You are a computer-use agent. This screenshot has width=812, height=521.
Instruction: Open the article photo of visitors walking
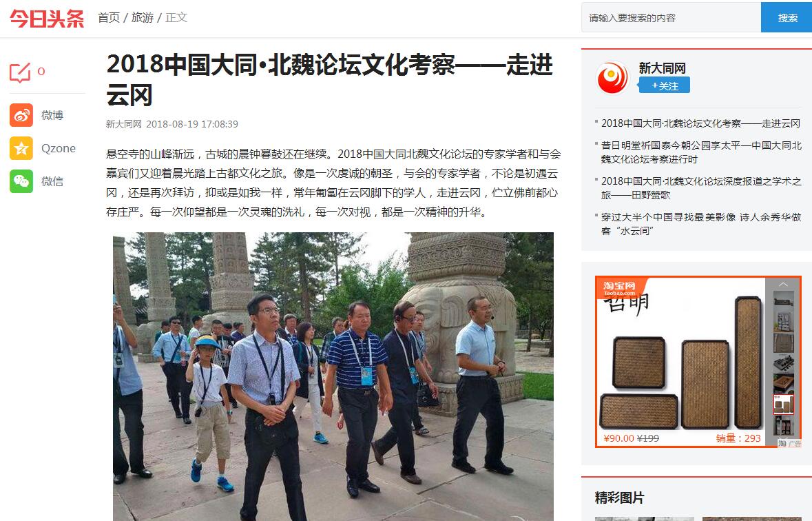(333, 376)
